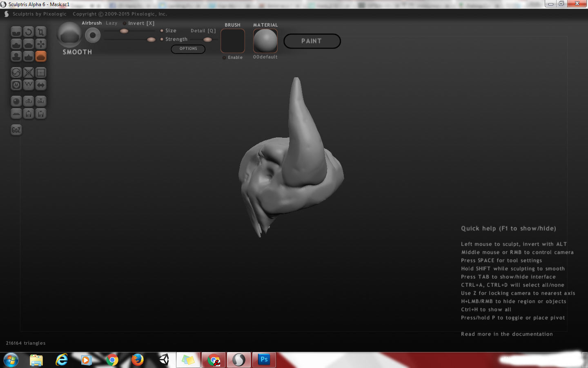Click the sculpted mask model in the viewport
This screenshot has width=588, height=368.
(291, 164)
